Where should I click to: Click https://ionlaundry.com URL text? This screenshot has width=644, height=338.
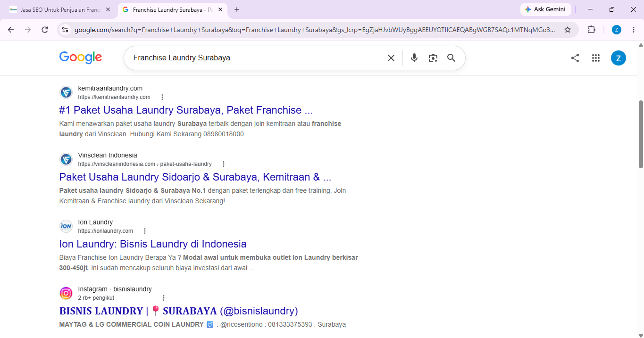point(106,231)
